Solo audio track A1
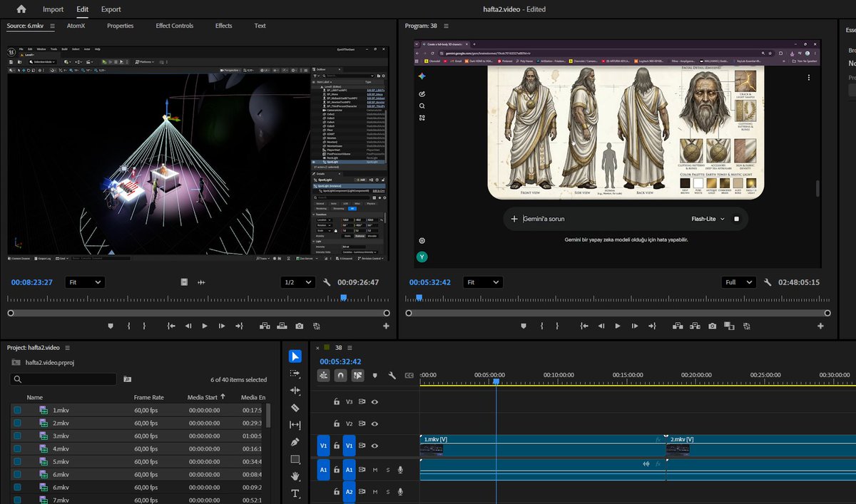 (388, 469)
